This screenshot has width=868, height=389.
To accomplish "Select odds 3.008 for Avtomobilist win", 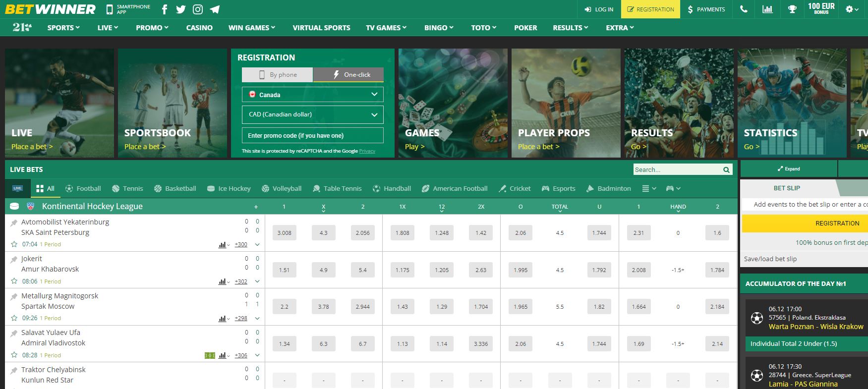I will [285, 233].
